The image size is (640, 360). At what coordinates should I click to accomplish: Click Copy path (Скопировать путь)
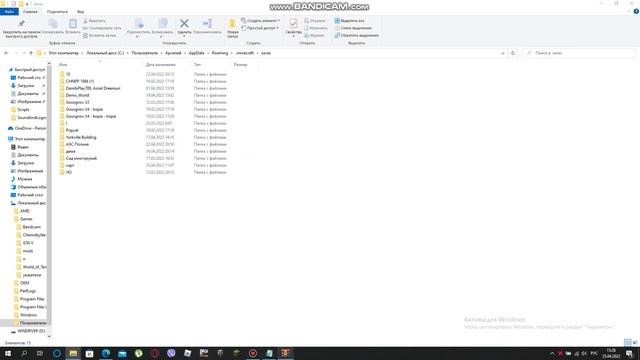pyautogui.click(x=102, y=28)
